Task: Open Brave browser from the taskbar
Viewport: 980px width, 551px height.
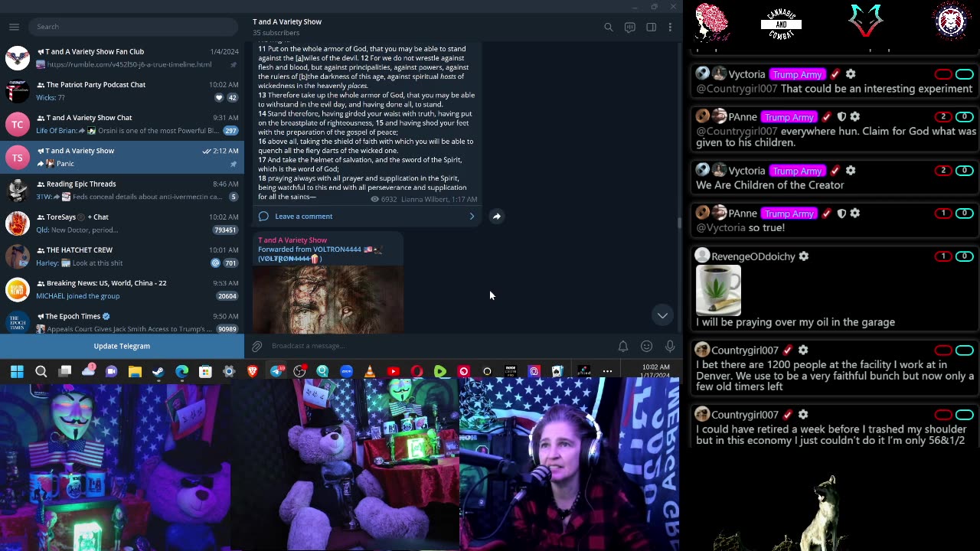Action: (252, 371)
